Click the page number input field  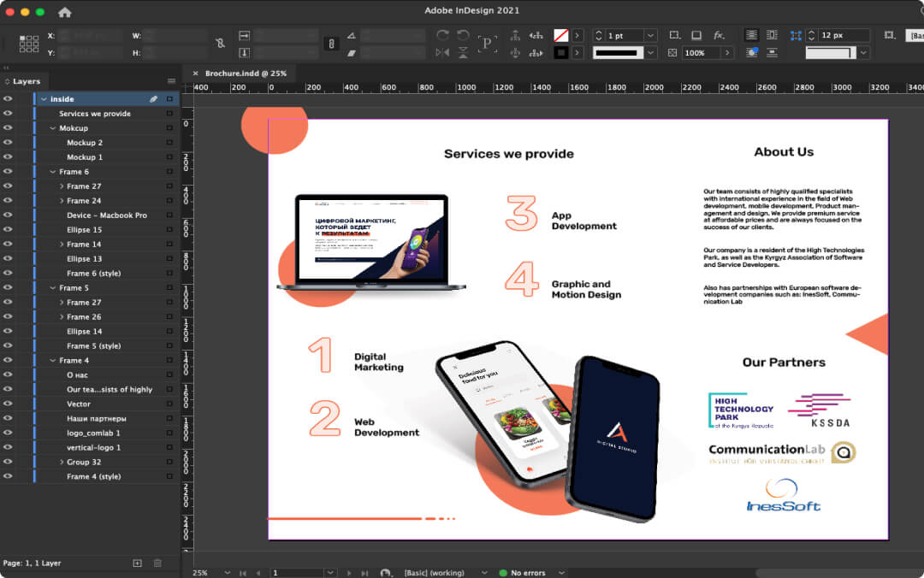click(x=297, y=573)
